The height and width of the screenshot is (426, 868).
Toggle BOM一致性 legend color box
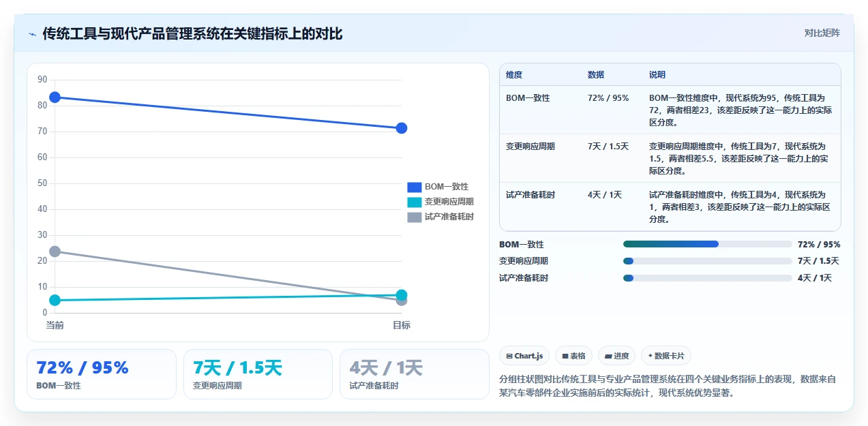(415, 187)
